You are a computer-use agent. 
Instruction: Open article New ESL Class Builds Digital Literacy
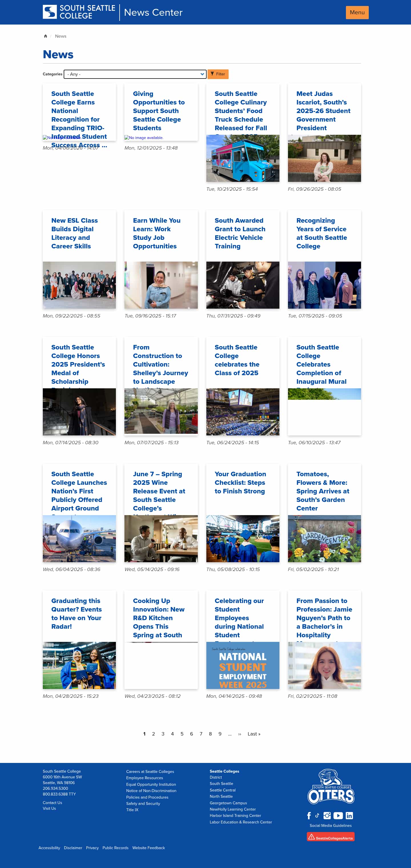click(74, 233)
